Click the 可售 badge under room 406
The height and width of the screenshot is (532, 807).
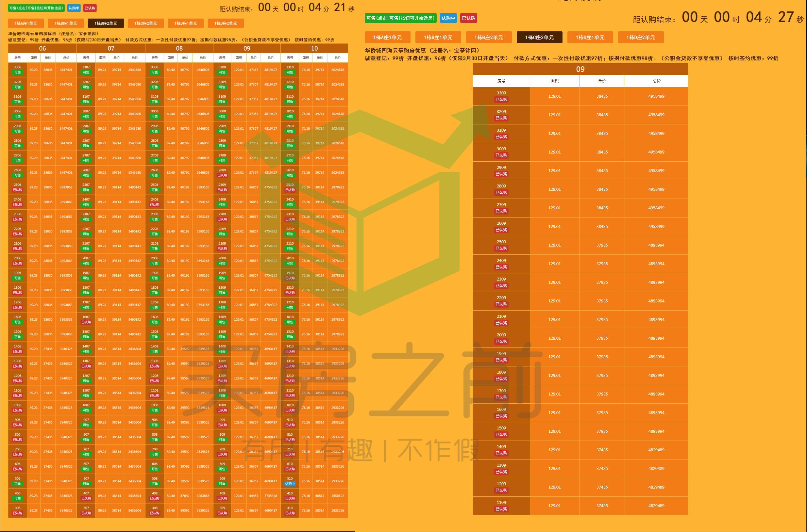[17, 498]
